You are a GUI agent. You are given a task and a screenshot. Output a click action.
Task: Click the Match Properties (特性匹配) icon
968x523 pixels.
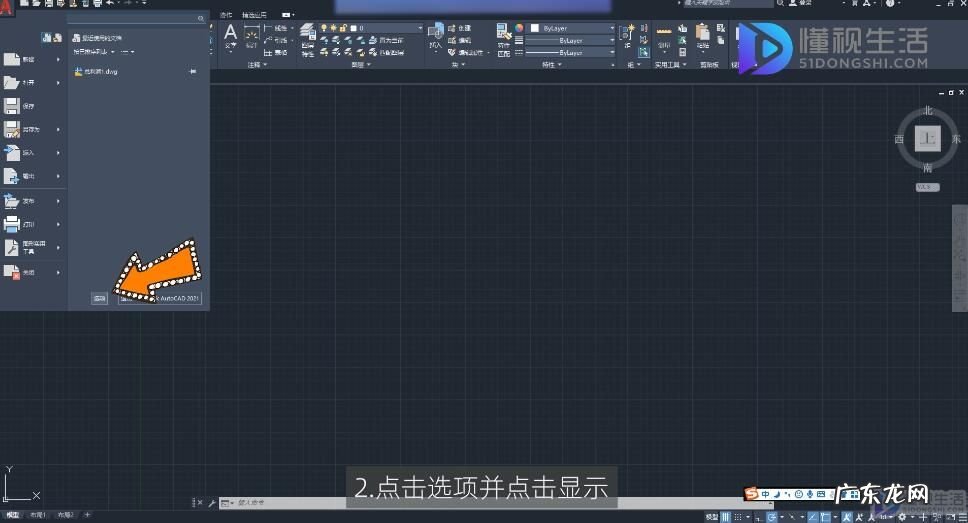point(504,40)
